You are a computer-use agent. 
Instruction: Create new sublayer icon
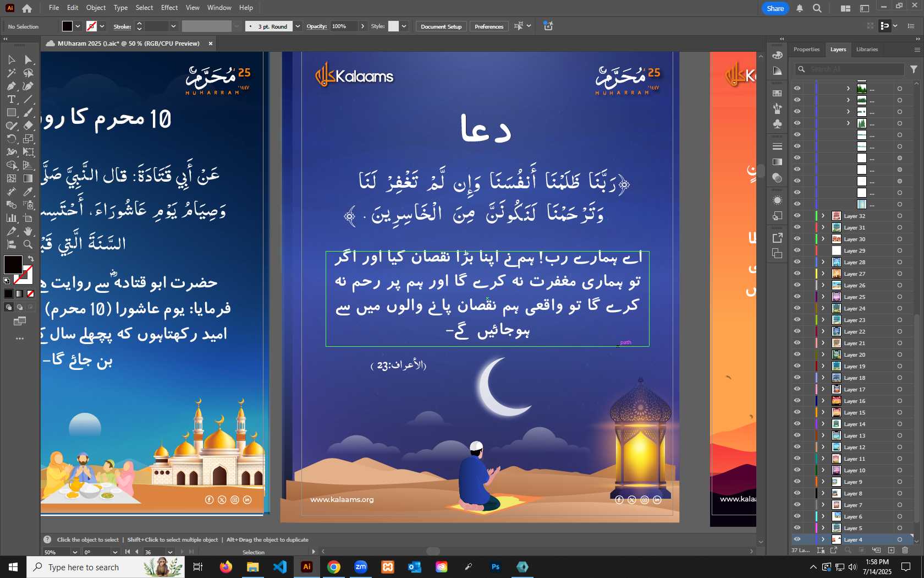pos(876,550)
